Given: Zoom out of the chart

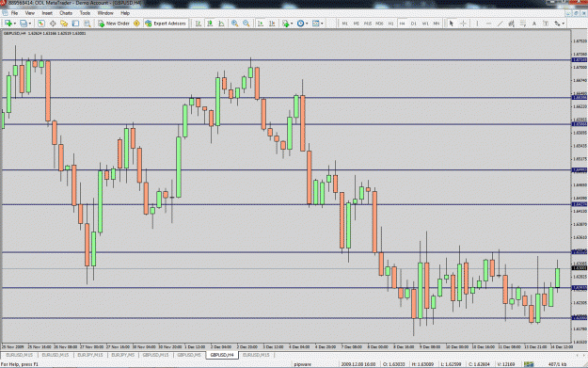Looking at the screenshot, I should 246,24.
